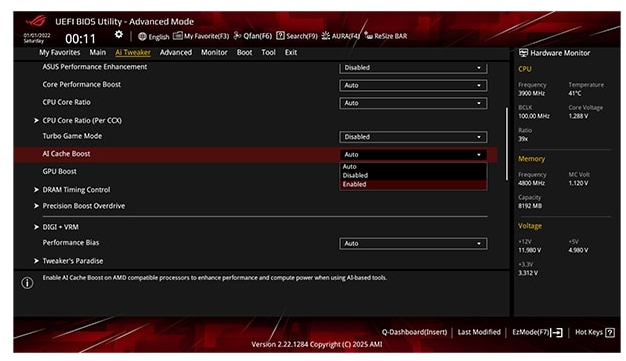Collapse the AI Cache Boost dropdown
This screenshot has width=626, height=361.
[x=413, y=155]
